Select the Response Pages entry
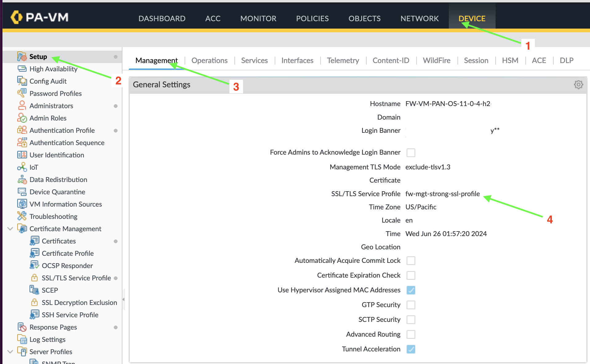 (x=53, y=327)
